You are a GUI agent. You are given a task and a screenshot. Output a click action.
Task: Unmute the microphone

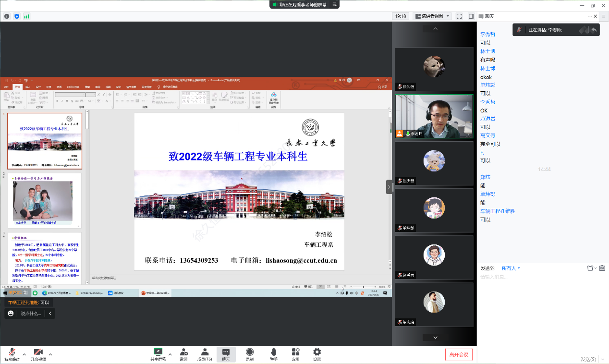12,354
